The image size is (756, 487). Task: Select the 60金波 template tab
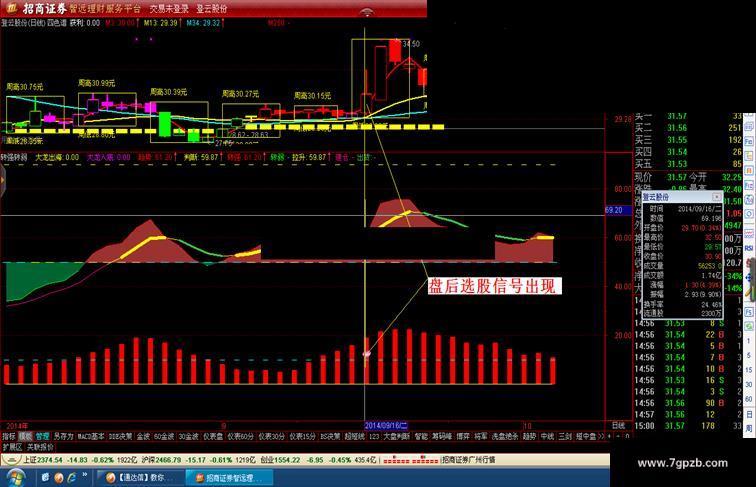point(164,436)
